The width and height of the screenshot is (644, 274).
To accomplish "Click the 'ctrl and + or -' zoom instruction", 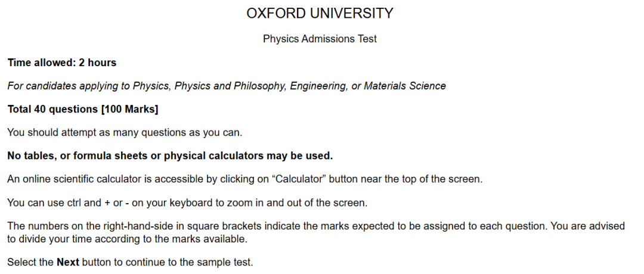I will coord(98,203).
